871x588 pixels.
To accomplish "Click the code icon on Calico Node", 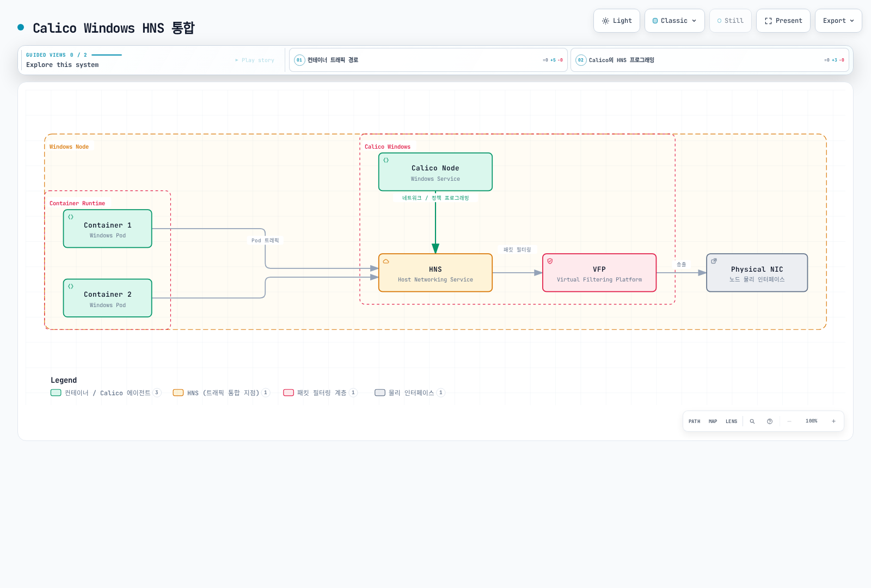I will click(x=386, y=160).
